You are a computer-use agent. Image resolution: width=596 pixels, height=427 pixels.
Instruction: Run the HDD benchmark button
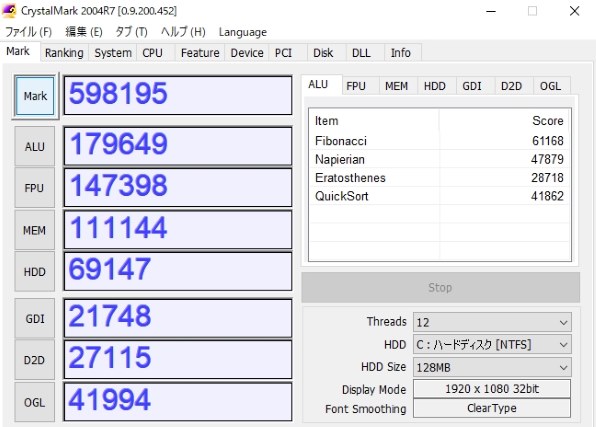click(x=35, y=271)
